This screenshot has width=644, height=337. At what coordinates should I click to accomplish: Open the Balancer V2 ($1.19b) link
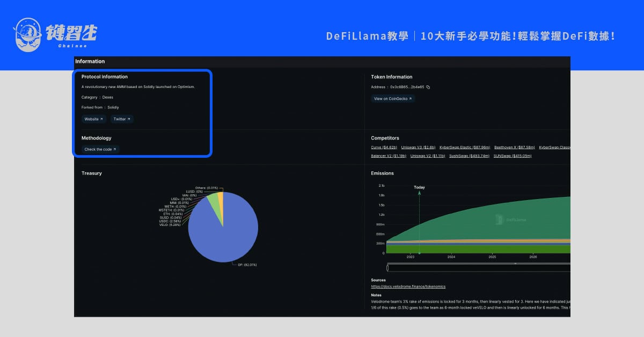389,156
